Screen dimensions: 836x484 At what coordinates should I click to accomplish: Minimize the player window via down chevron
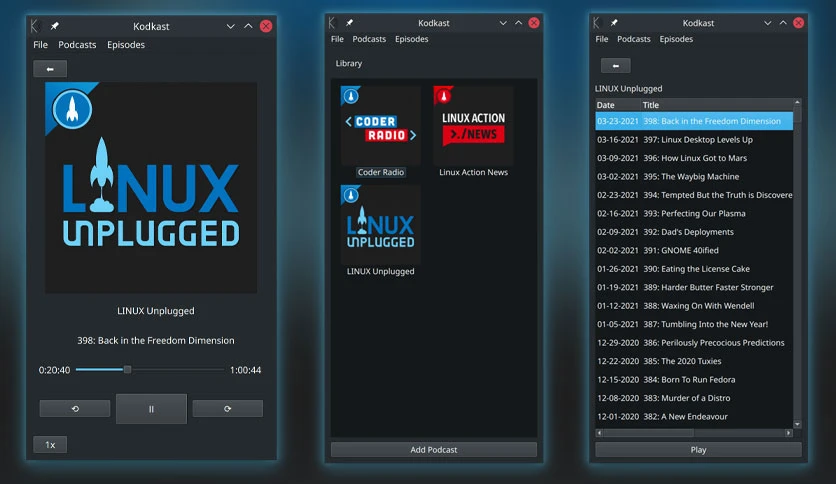(230, 26)
